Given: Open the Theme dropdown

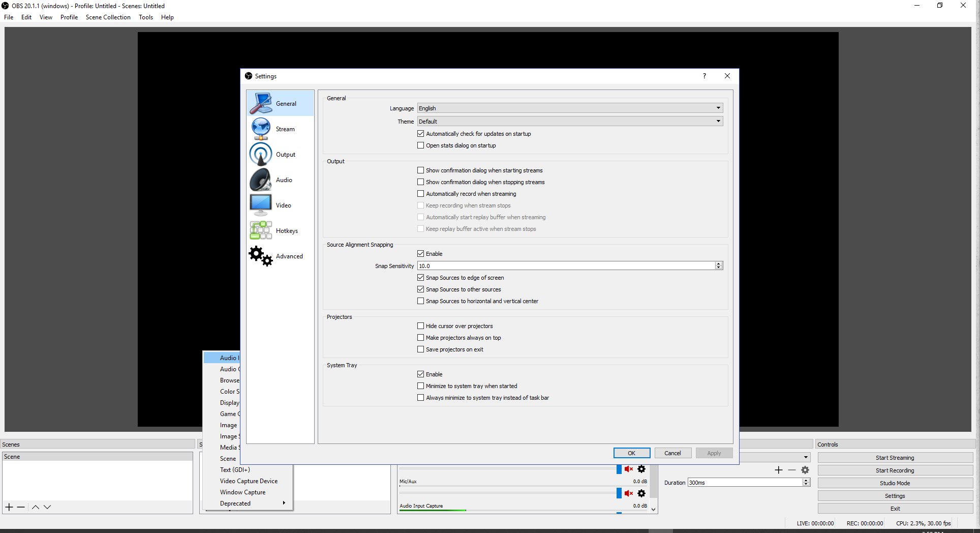Looking at the screenshot, I should pyautogui.click(x=570, y=121).
